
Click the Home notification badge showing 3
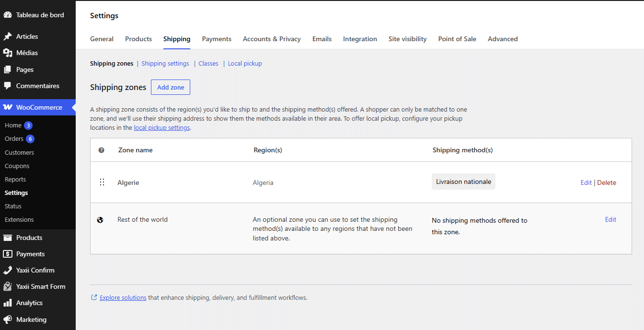point(28,125)
